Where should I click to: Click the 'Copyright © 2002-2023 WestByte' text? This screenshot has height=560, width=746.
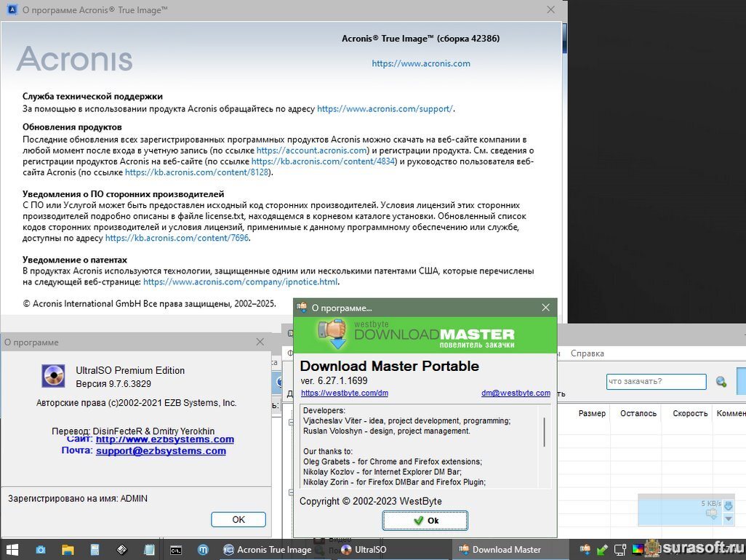[x=370, y=502]
